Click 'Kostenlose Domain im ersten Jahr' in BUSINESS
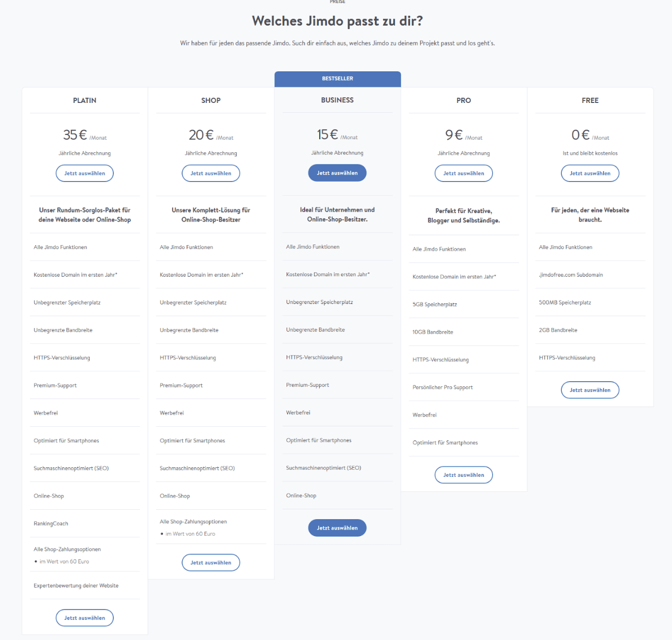Screen dimensions: 672x640 pyautogui.click(x=328, y=275)
